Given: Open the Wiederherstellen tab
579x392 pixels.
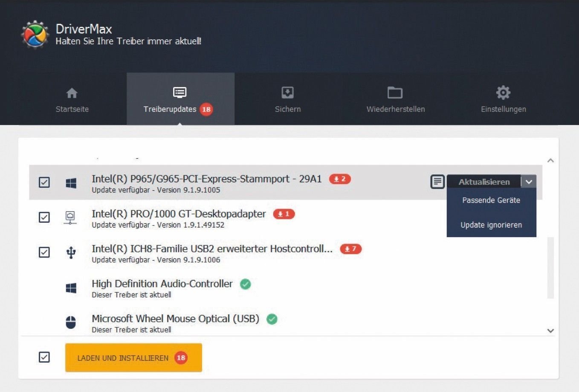Looking at the screenshot, I should (395, 99).
